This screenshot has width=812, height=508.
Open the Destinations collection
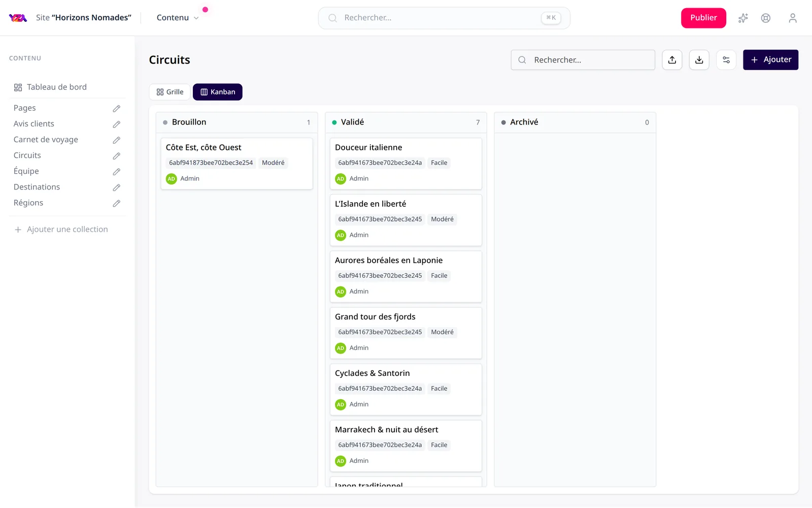(37, 187)
